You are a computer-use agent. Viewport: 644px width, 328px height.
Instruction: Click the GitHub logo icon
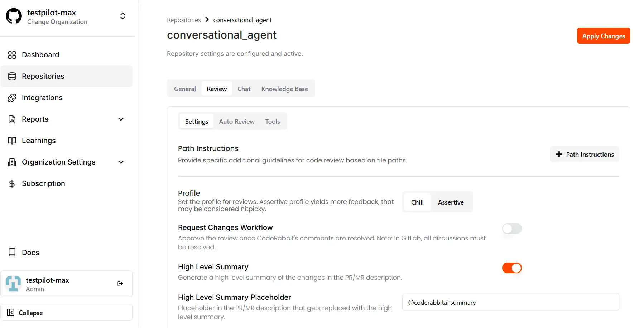pyautogui.click(x=14, y=16)
